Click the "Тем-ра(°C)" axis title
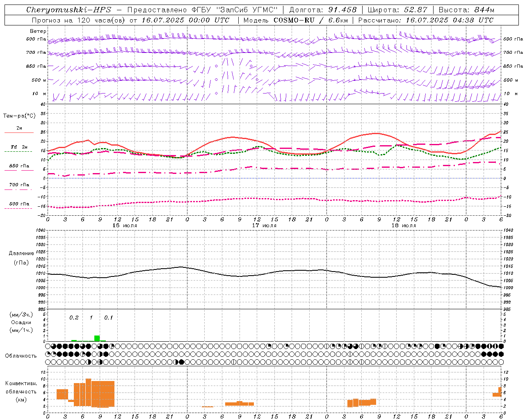Screen dimensions: 525x420 coord(19,116)
